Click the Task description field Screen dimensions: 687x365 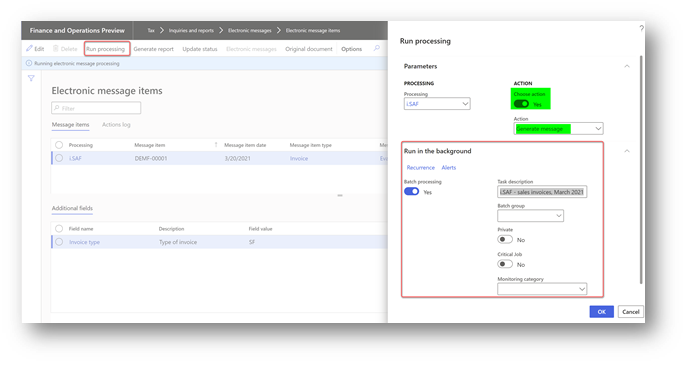(x=542, y=192)
